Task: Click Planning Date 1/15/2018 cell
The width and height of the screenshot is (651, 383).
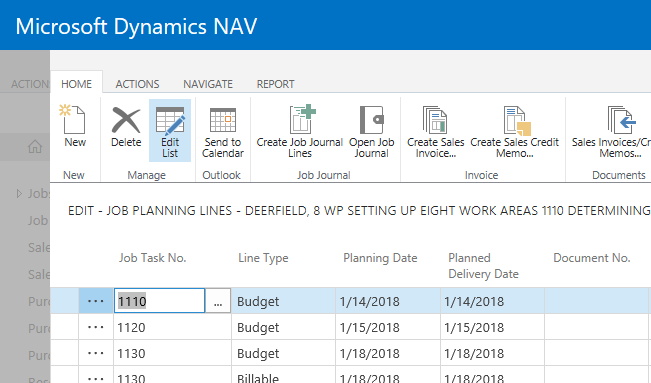Action: (388, 327)
